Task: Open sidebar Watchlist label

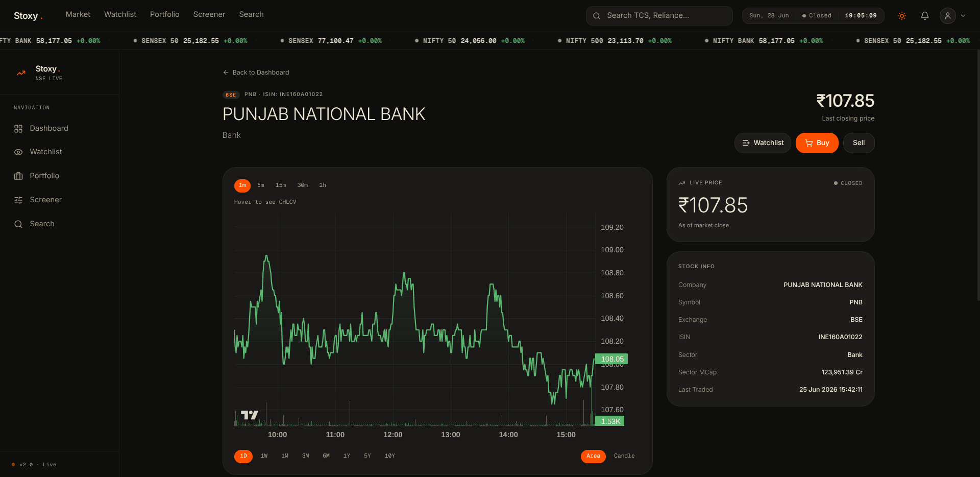Action: [x=46, y=152]
